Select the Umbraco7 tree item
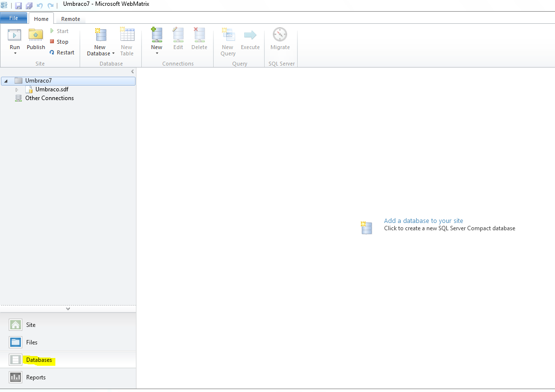 coord(68,81)
